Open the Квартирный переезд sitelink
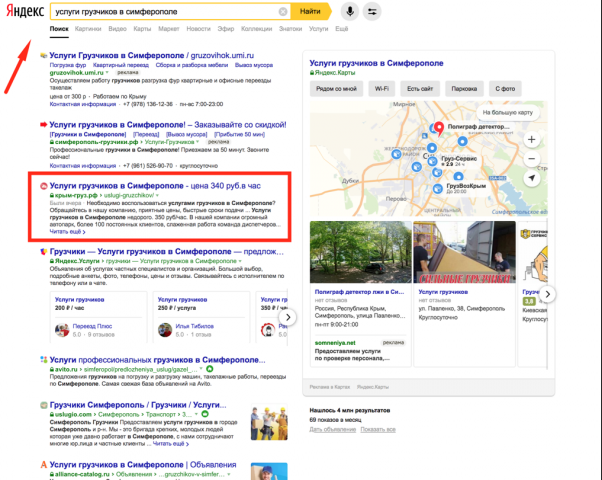This screenshot has height=480, width=602. (121, 65)
